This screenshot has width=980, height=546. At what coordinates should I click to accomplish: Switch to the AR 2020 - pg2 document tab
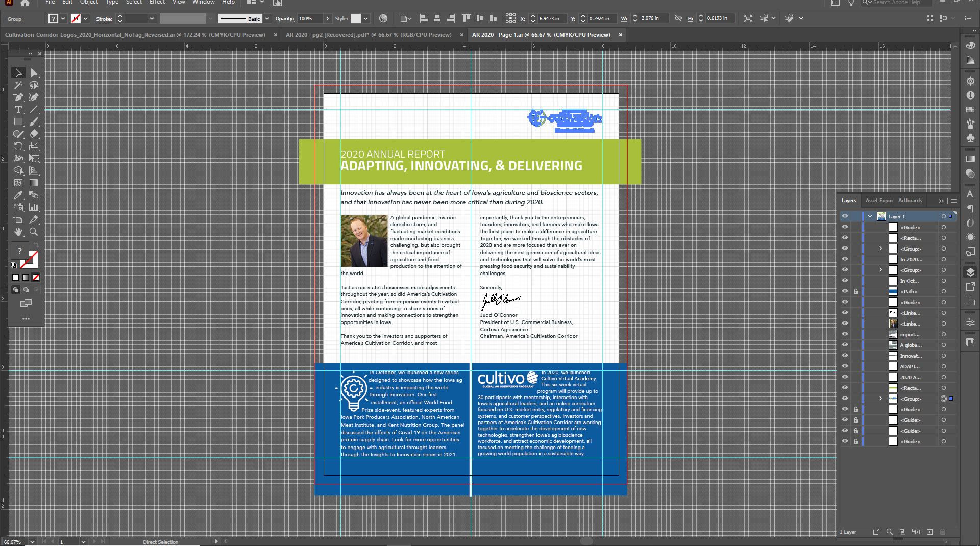coord(367,35)
